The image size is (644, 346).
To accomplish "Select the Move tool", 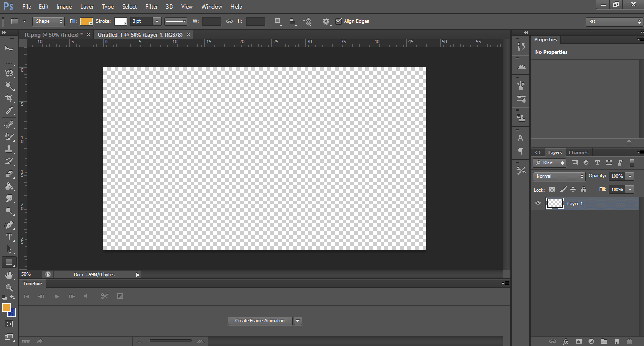I will (x=9, y=48).
